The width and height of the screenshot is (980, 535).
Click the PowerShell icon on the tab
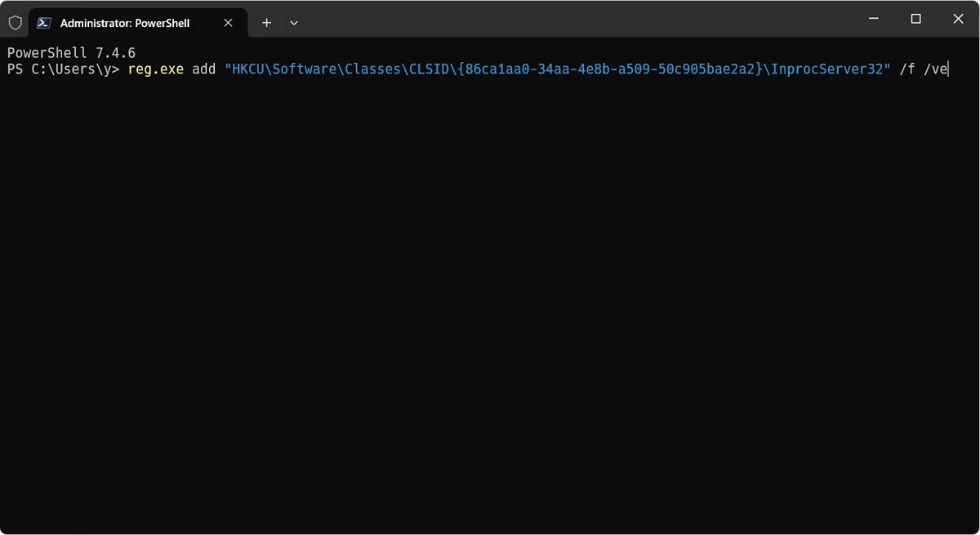click(45, 23)
